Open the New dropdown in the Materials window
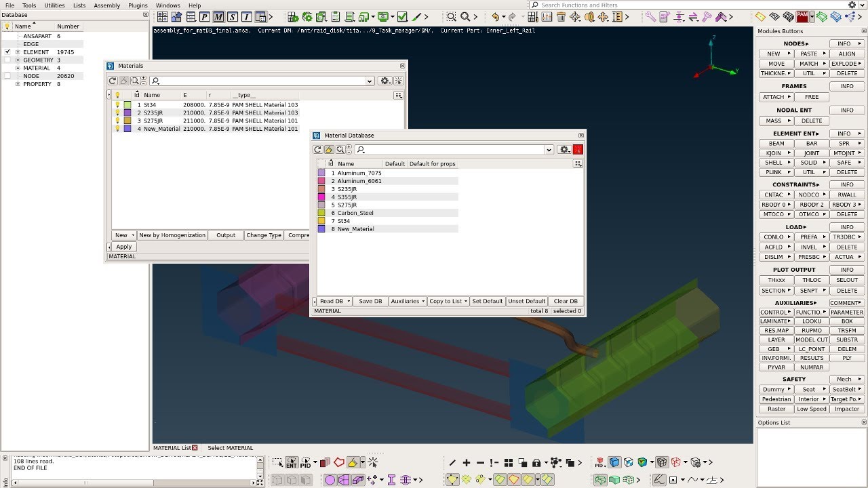Image resolution: width=868 pixels, height=488 pixels. [125, 235]
